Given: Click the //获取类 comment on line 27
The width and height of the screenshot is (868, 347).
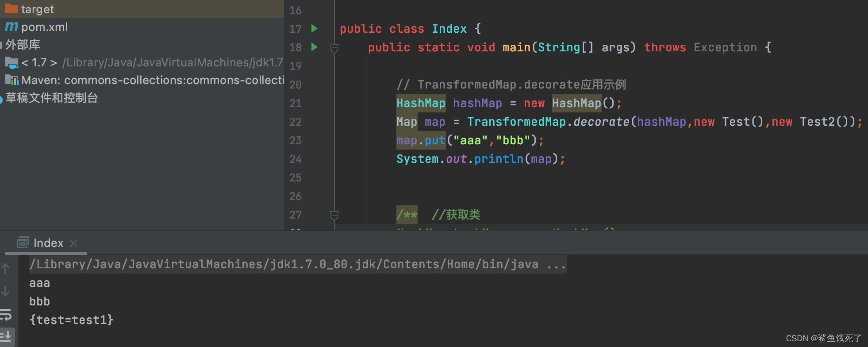Looking at the screenshot, I should (456, 215).
